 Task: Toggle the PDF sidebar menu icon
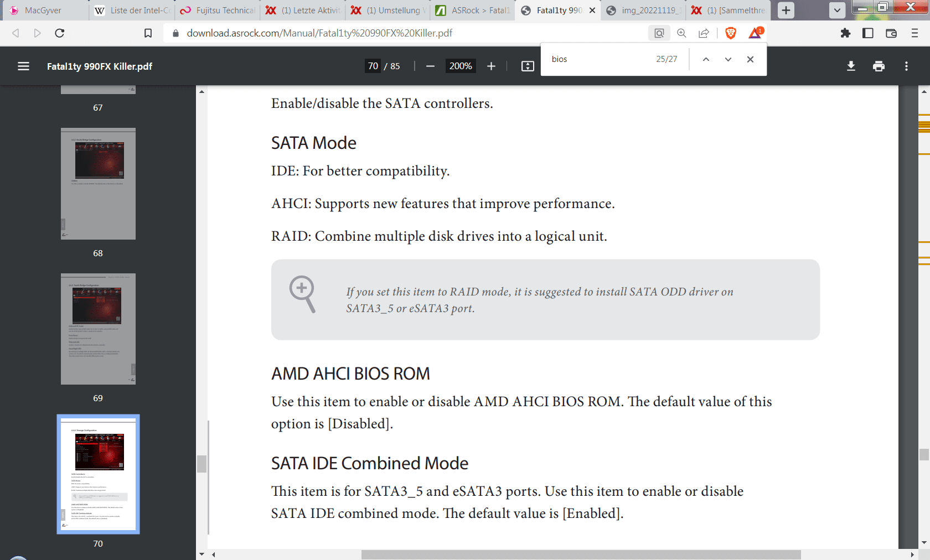pyautogui.click(x=23, y=66)
